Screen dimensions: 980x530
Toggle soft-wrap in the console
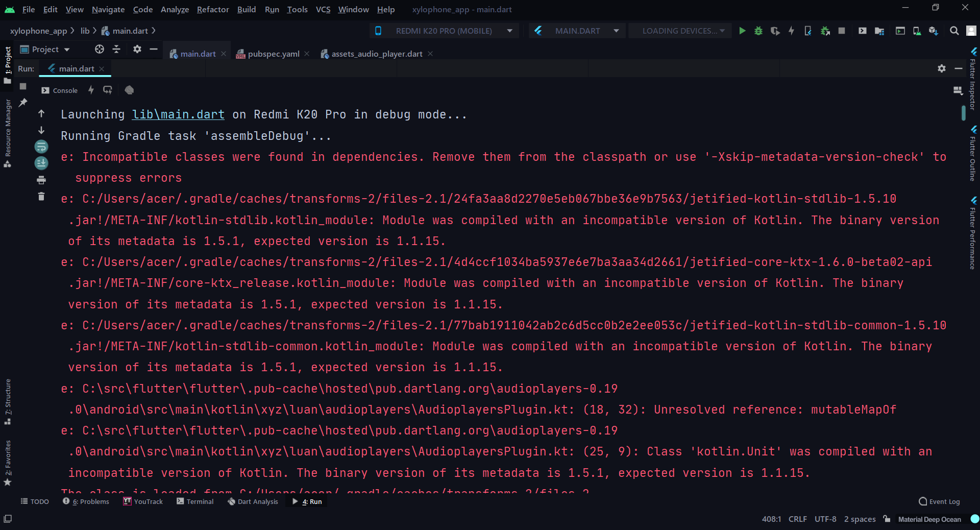tap(41, 147)
